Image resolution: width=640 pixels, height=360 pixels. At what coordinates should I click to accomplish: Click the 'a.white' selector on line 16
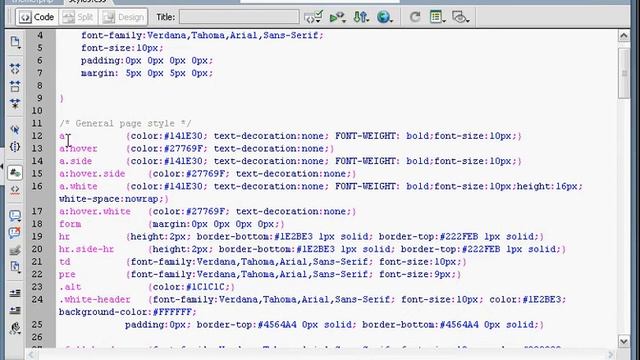(78, 187)
